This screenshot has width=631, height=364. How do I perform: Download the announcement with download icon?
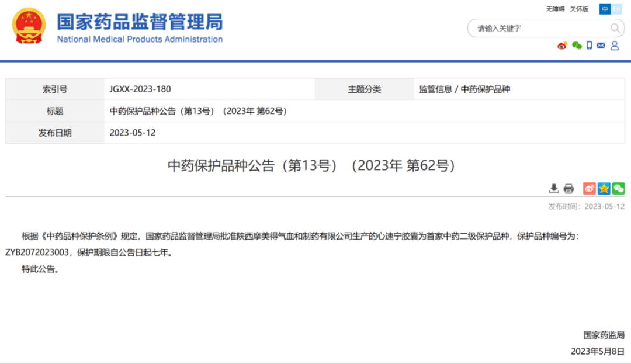click(554, 188)
